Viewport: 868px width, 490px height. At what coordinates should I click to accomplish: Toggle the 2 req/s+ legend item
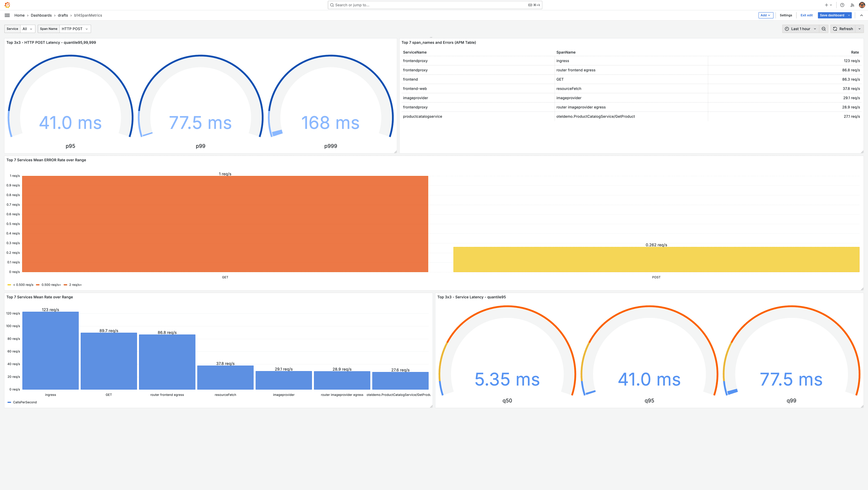(73, 285)
